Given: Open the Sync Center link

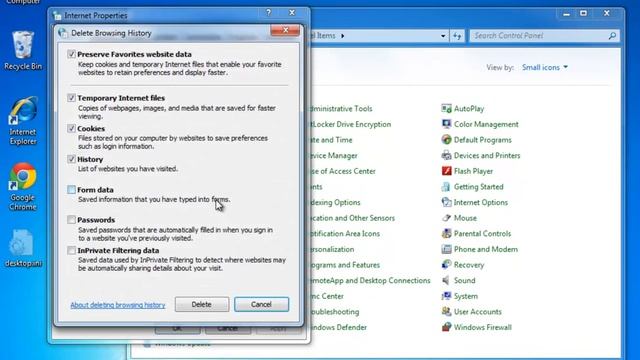Looking at the screenshot, I should (x=327, y=296).
